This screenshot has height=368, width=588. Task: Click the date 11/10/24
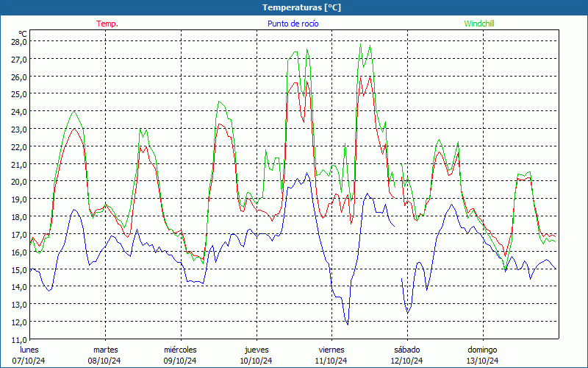pyautogui.click(x=331, y=361)
